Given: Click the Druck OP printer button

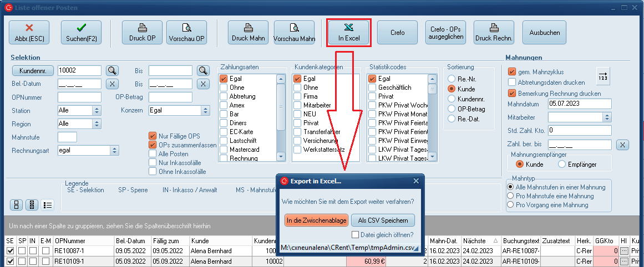Looking at the screenshot, I should (x=142, y=33).
